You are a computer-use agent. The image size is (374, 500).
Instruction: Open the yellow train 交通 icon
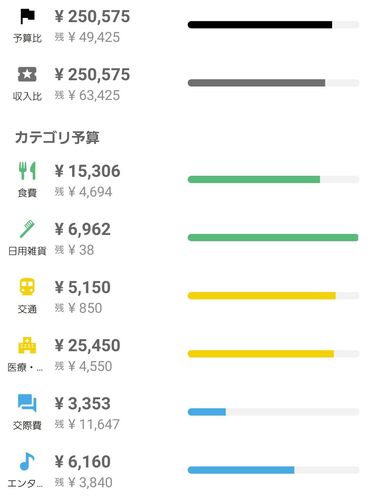[27, 287]
